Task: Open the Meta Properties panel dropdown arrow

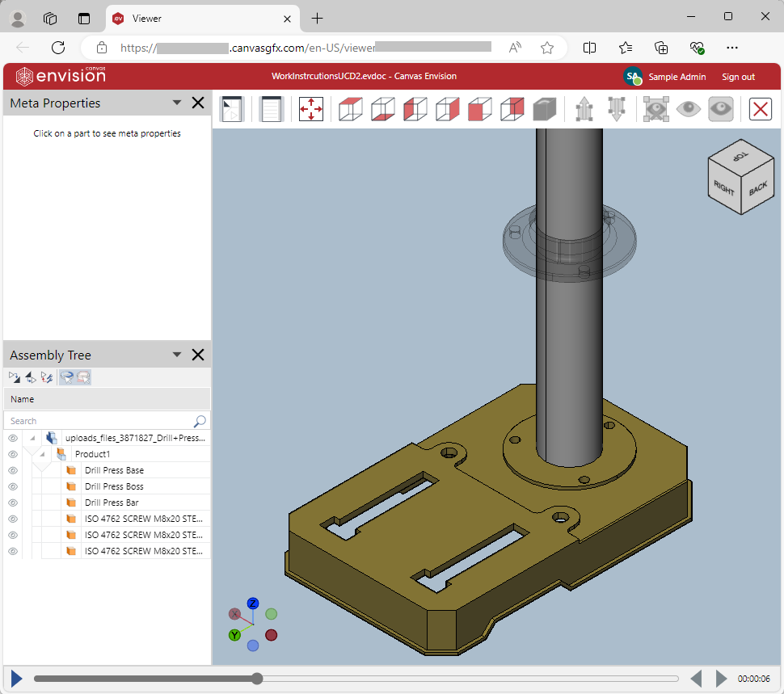Action: tap(176, 103)
